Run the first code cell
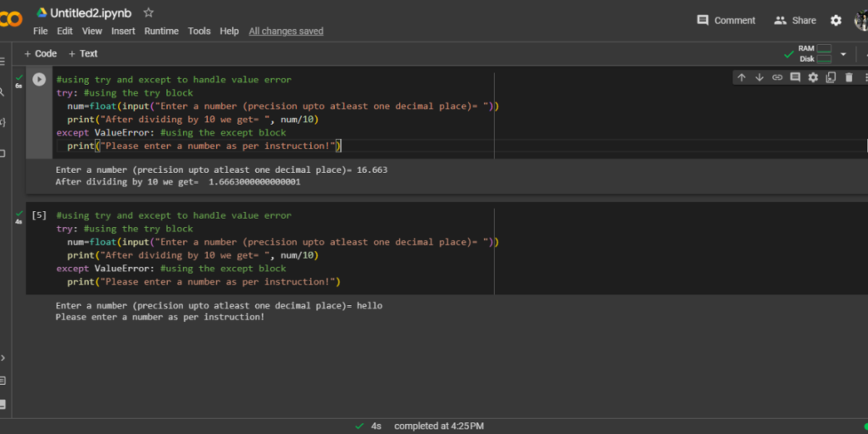 pyautogui.click(x=39, y=79)
